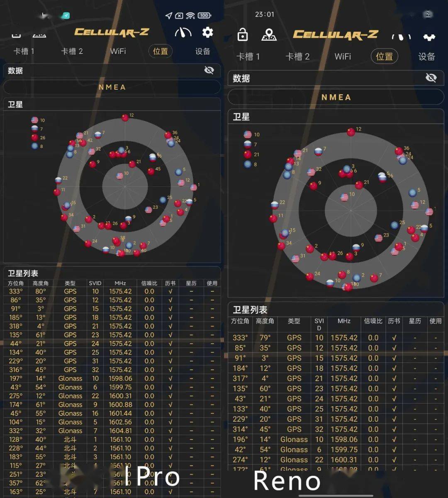Switch to 卡槽 2 tab on left phone
Viewport: 448px width, 498px height.
coord(72,51)
